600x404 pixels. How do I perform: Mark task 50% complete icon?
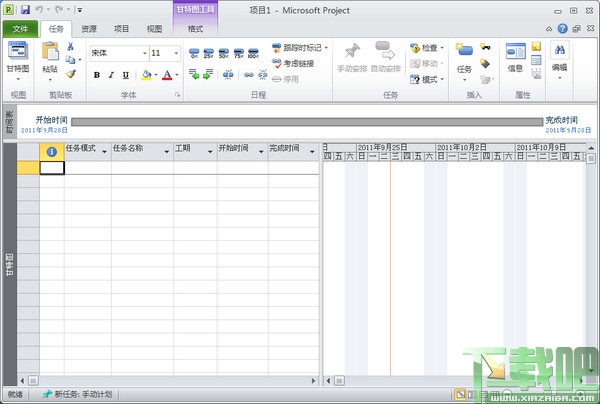click(223, 53)
